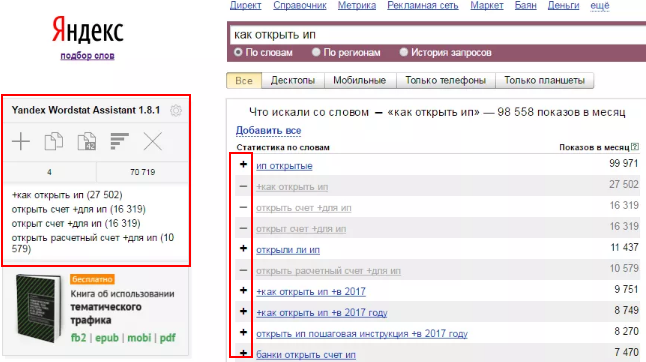Open "открыт счет +для ип" query link
This screenshot has width=646, height=362.
click(301, 229)
